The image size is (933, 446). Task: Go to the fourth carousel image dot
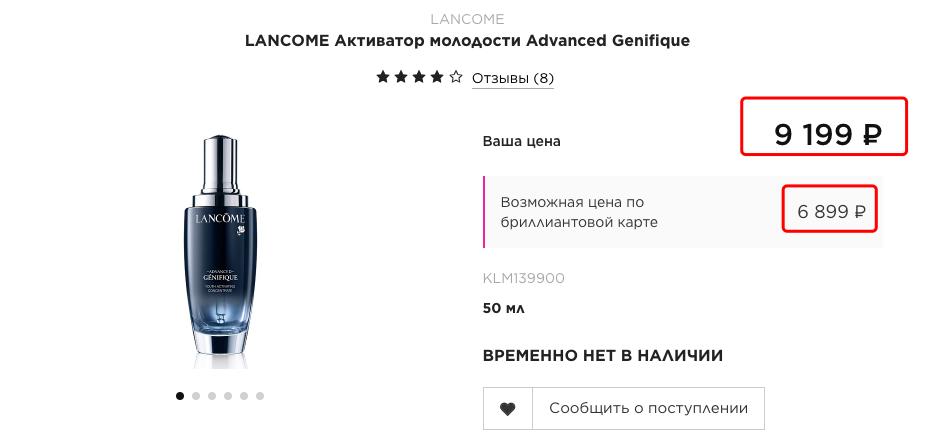click(228, 396)
